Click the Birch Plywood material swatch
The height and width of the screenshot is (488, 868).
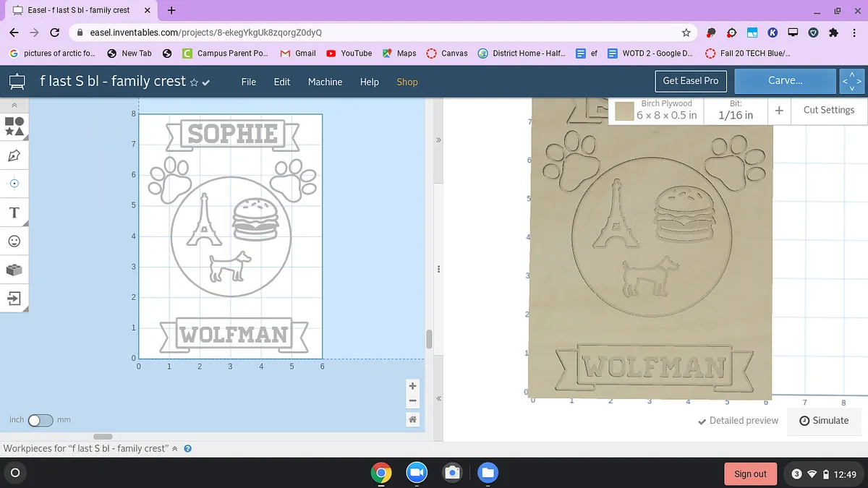click(624, 111)
